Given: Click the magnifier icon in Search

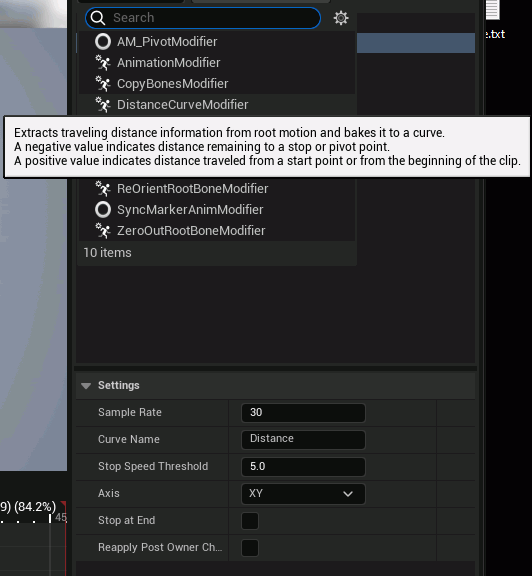Looking at the screenshot, I should tap(98, 18).
